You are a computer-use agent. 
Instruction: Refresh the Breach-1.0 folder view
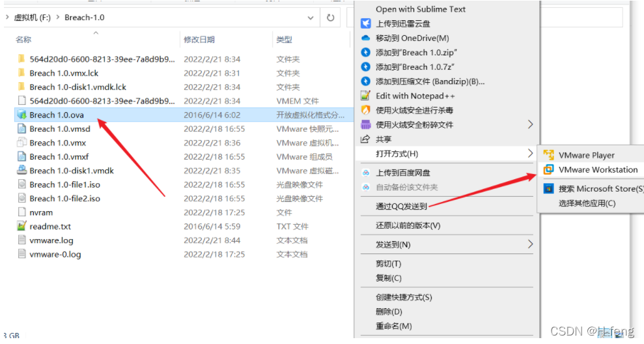pyautogui.click(x=331, y=18)
